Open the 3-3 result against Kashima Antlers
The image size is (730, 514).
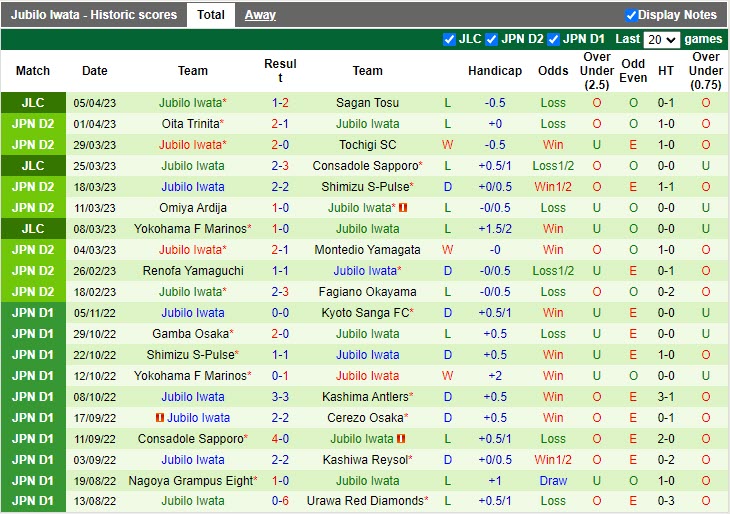point(280,397)
